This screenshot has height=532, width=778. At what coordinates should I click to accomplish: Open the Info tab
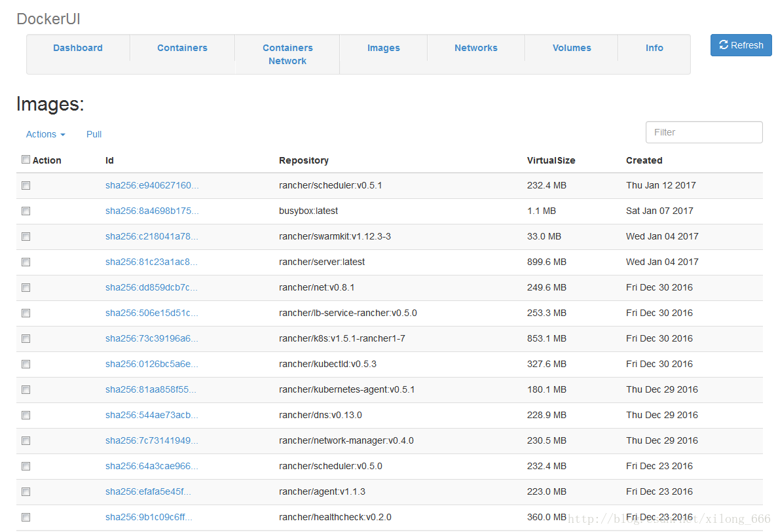(x=654, y=48)
